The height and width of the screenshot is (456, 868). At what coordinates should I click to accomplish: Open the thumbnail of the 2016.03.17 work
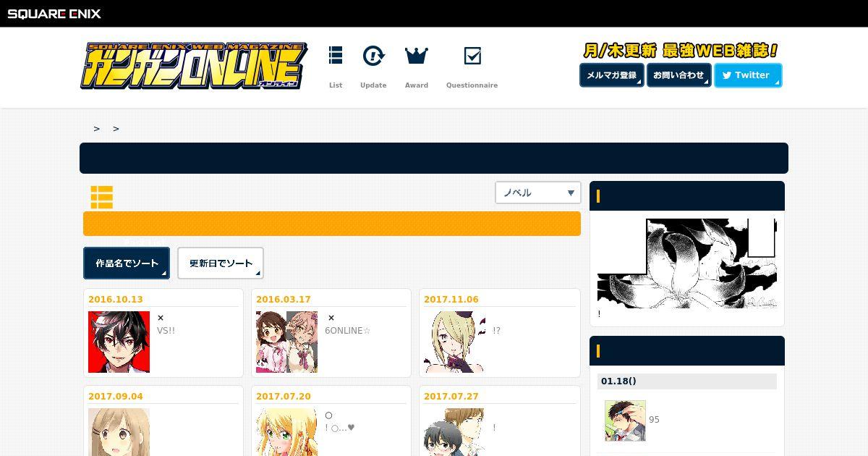(286, 342)
